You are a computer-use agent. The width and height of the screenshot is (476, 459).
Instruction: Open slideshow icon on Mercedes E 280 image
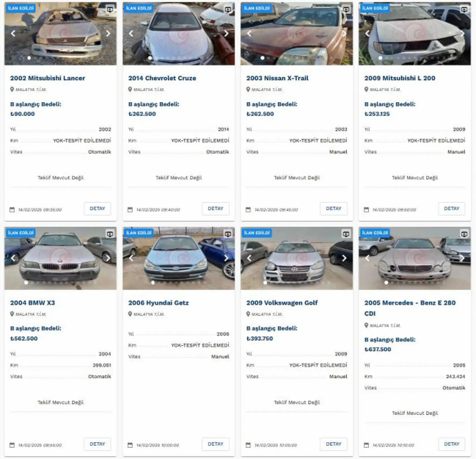coord(464,234)
